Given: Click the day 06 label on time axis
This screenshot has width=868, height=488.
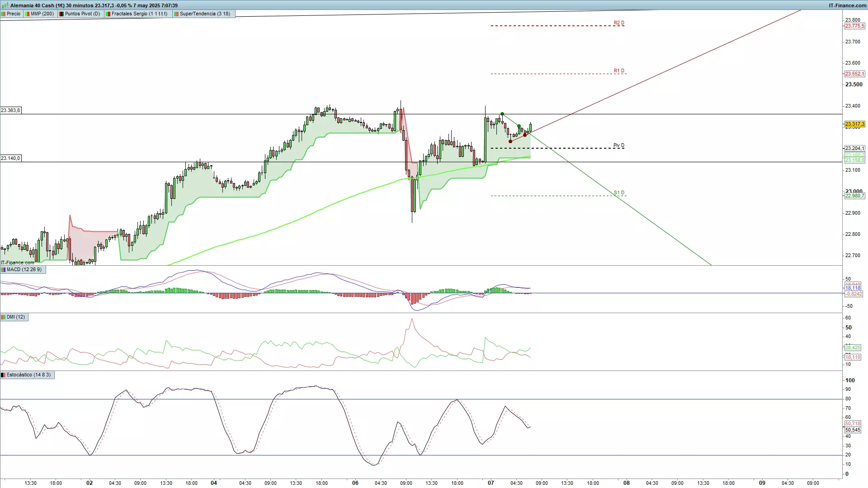Looking at the screenshot, I should (355, 483).
